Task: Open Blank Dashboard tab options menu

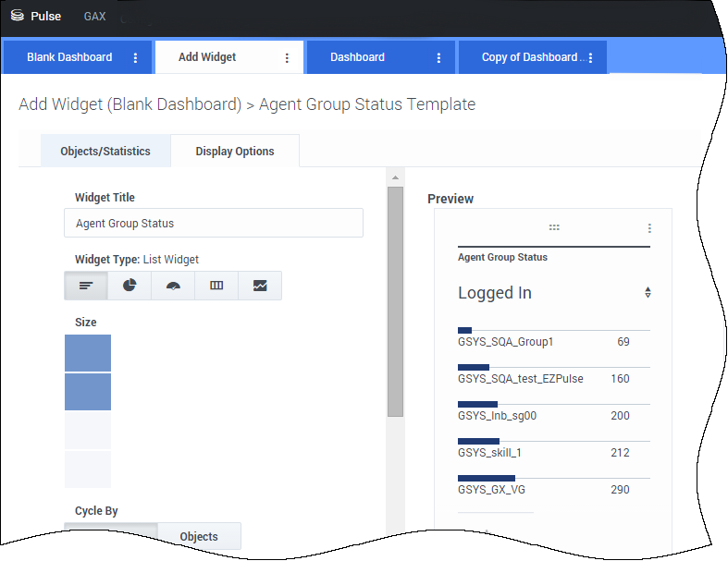Action: point(136,57)
